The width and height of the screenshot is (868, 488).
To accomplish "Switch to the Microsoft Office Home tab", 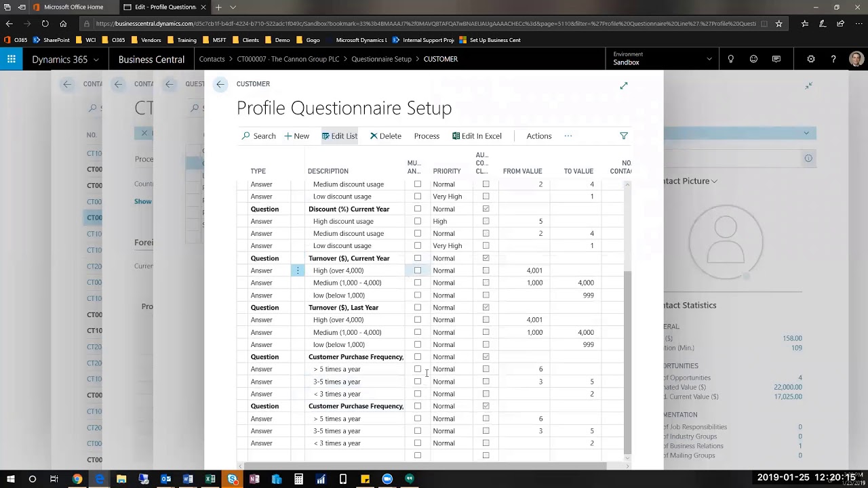I will pyautogui.click(x=73, y=7).
